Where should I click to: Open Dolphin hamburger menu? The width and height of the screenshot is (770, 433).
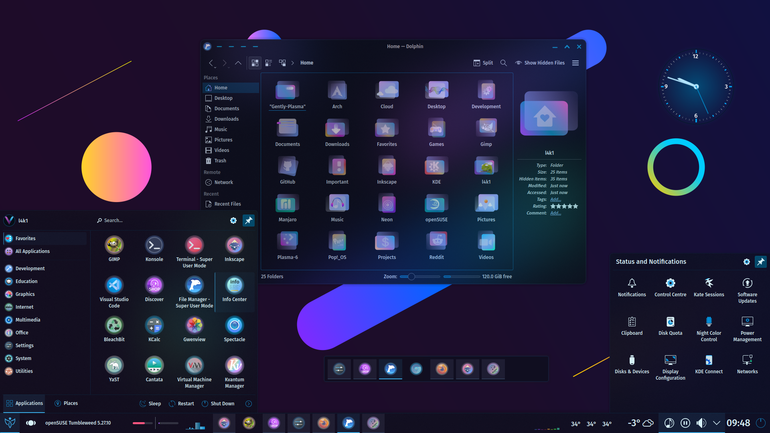(576, 63)
